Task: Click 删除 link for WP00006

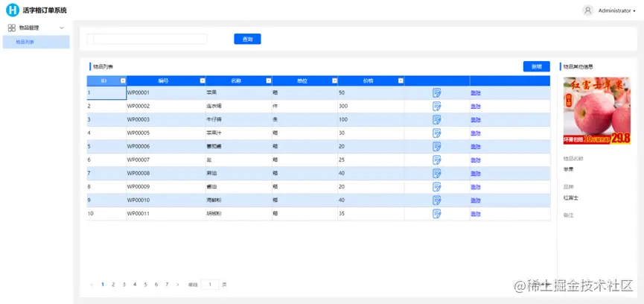Action: click(x=476, y=147)
